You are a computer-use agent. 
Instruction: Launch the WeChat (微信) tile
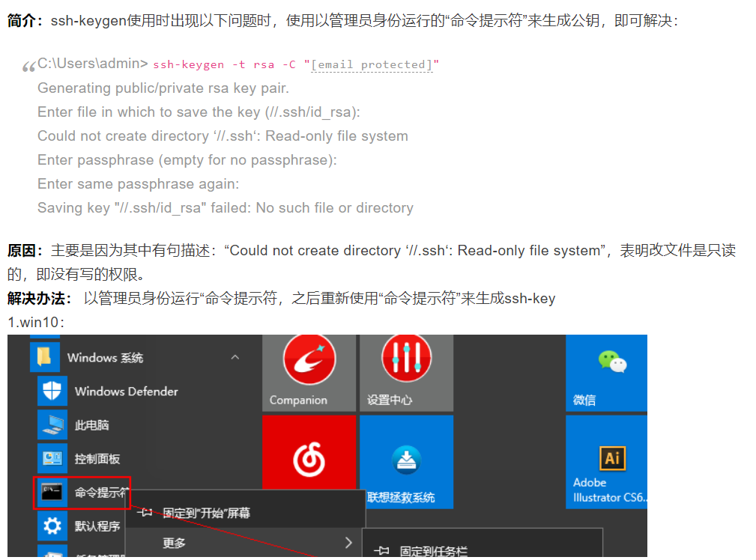(607, 373)
